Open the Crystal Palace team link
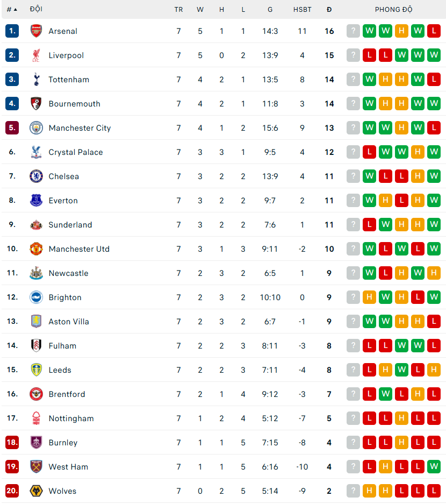 (x=75, y=152)
